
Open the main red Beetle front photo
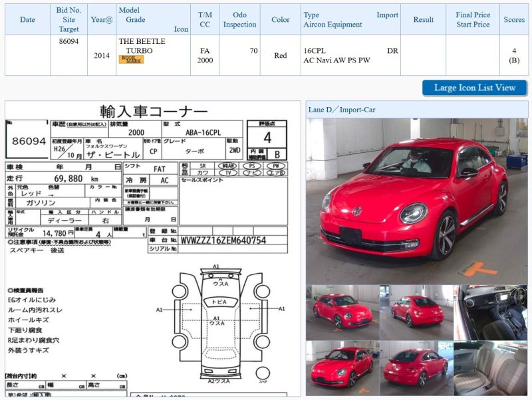pos(417,201)
